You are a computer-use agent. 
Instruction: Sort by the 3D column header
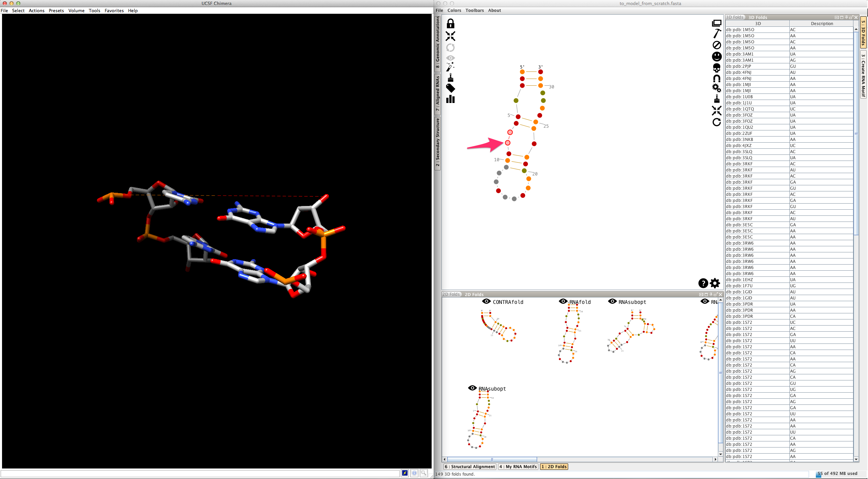coord(758,23)
